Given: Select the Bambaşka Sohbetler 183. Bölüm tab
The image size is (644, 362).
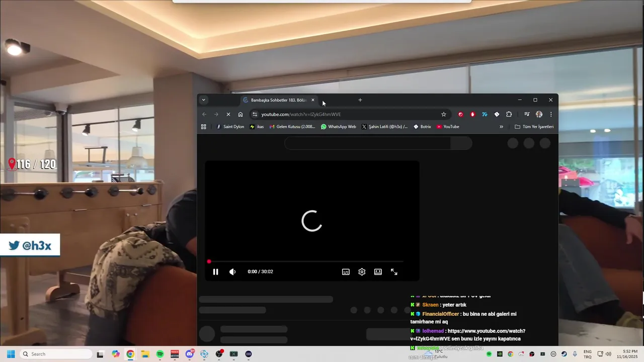Looking at the screenshot, I should point(278,100).
